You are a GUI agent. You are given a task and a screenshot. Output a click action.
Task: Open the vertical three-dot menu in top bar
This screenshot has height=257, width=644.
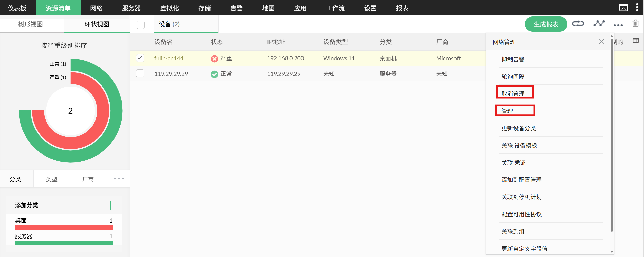[637, 7]
